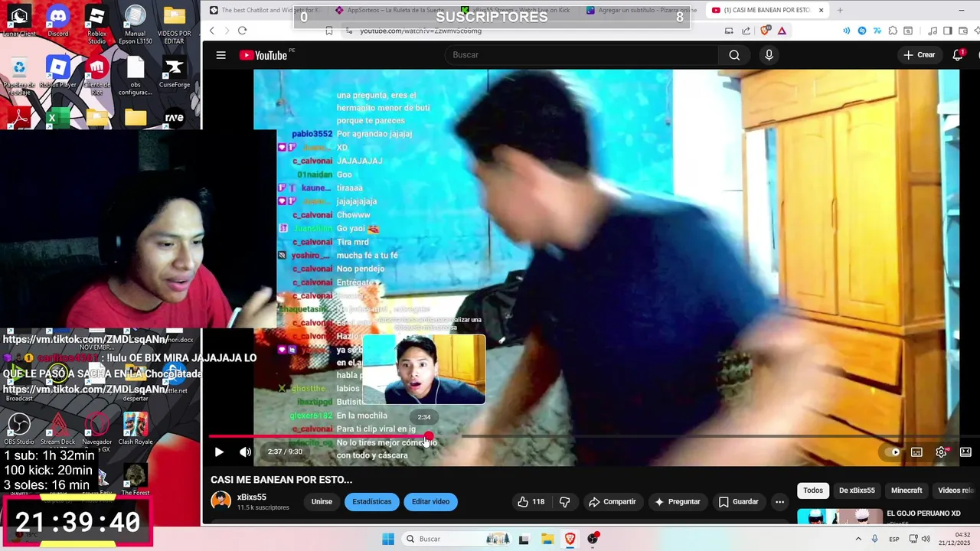
Task: Show hidden tray icons chevron
Action: pyautogui.click(x=857, y=539)
